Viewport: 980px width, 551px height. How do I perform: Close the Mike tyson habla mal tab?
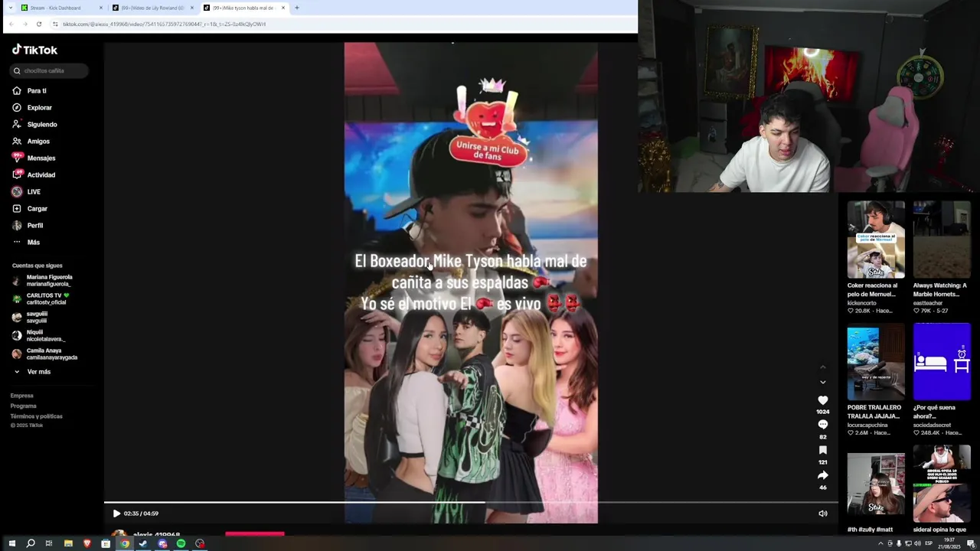point(283,8)
